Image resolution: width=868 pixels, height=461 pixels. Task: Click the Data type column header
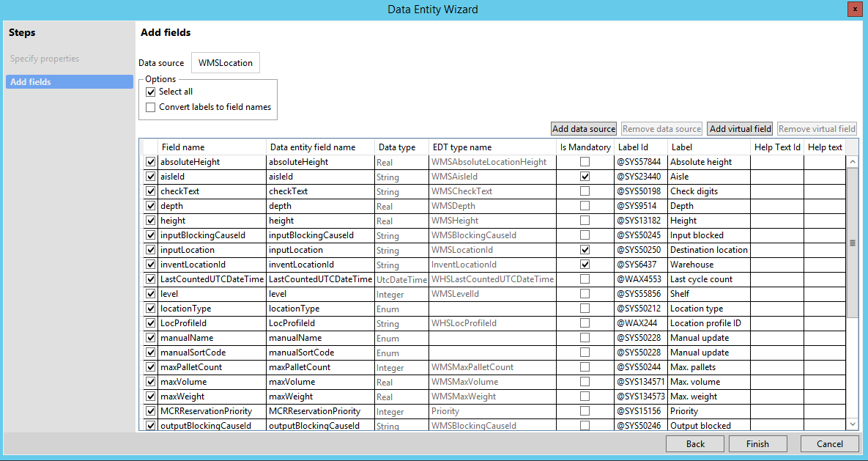pyautogui.click(x=401, y=147)
